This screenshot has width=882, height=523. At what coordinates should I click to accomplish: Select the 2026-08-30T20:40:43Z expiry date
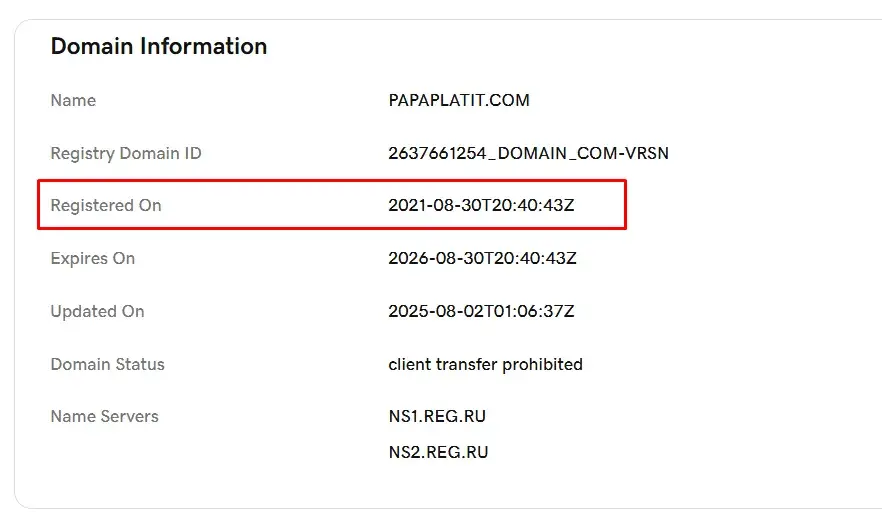pos(482,258)
